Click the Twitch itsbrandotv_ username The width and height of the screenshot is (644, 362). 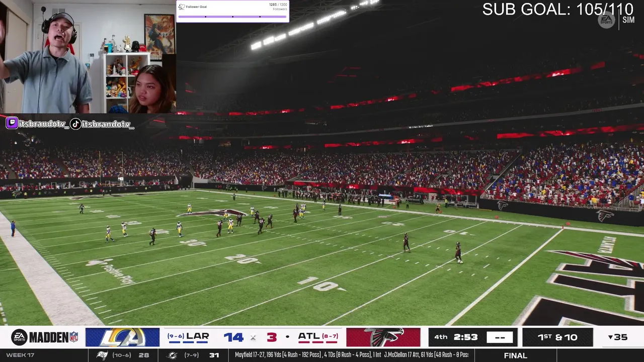coord(44,124)
